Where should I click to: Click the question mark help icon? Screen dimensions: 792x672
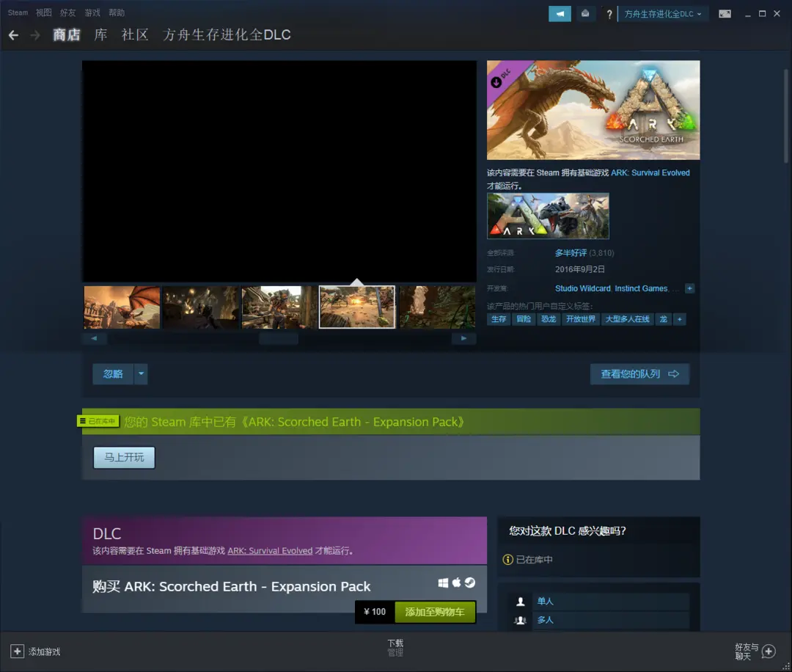coord(609,14)
